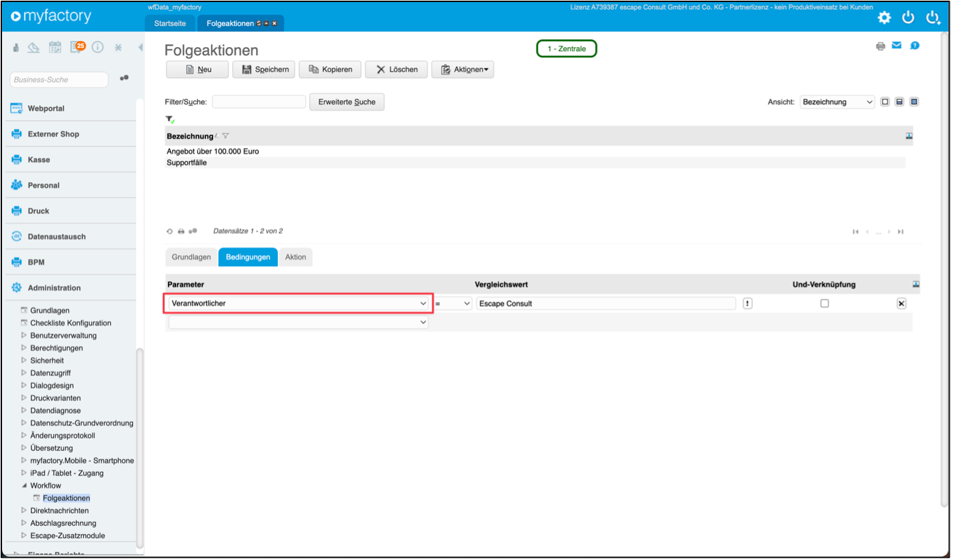The height and width of the screenshot is (560, 953).
Task: Click the eraser-shaped sidebar icon
Action: [34, 48]
